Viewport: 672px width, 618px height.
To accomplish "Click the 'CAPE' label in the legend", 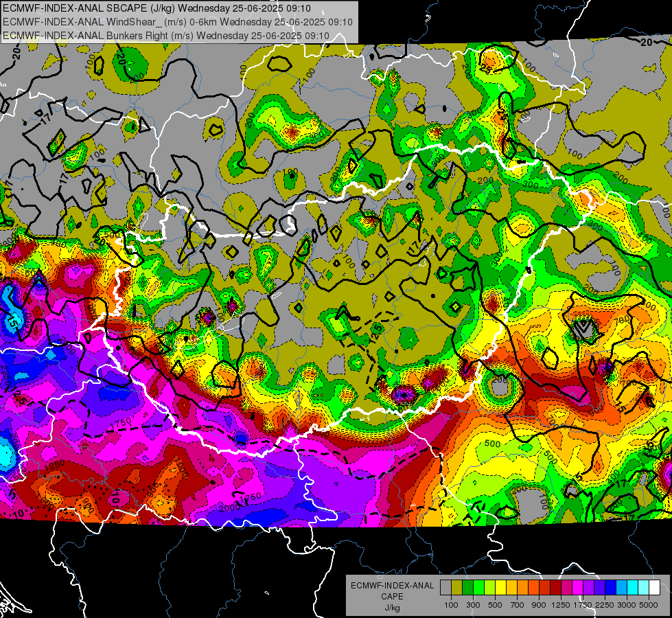I will click(x=392, y=597).
